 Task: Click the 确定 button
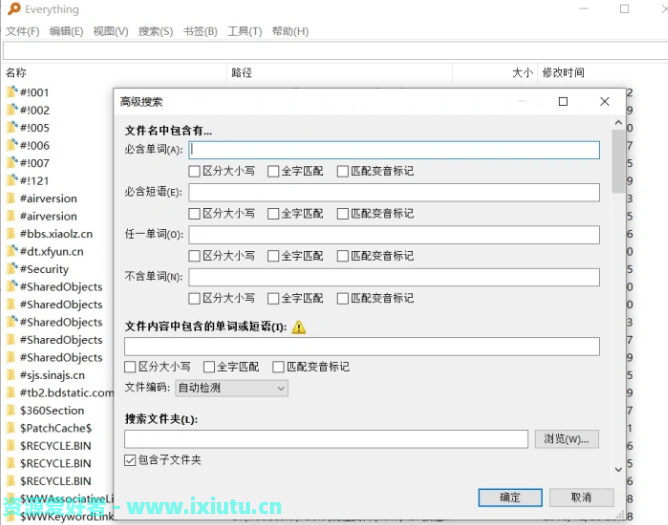510,497
